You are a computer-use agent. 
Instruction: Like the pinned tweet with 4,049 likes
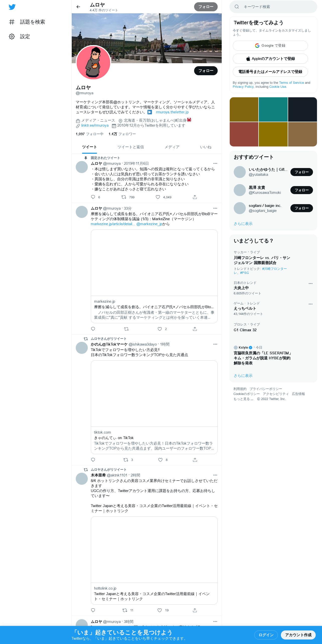[158, 197]
